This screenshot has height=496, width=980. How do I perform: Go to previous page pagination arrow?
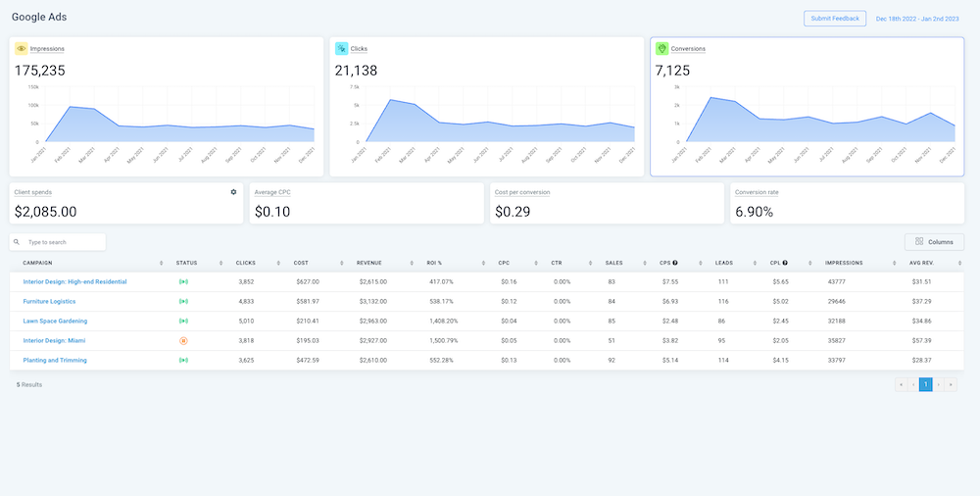[913, 384]
